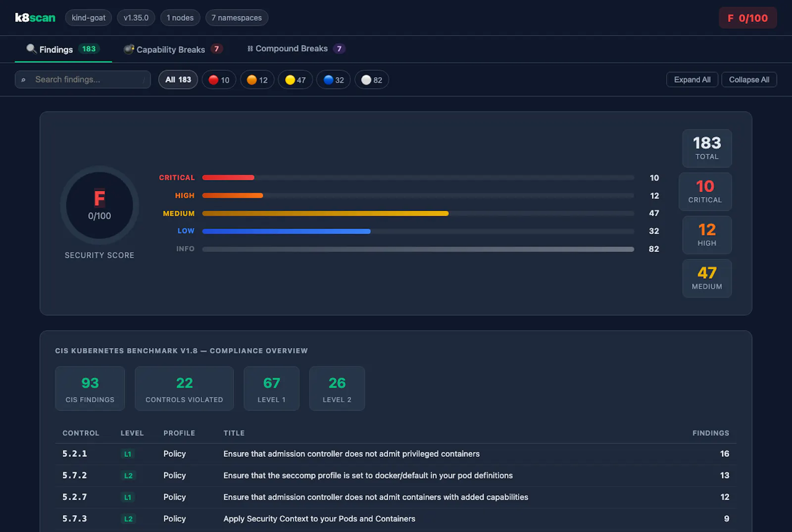Filter findings by low blue 32

click(334, 80)
